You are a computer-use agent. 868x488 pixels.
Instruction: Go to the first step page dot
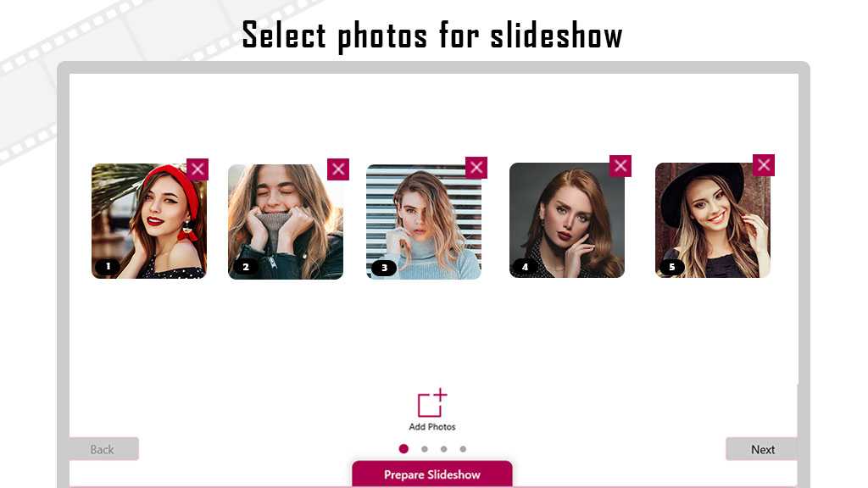[x=403, y=449]
